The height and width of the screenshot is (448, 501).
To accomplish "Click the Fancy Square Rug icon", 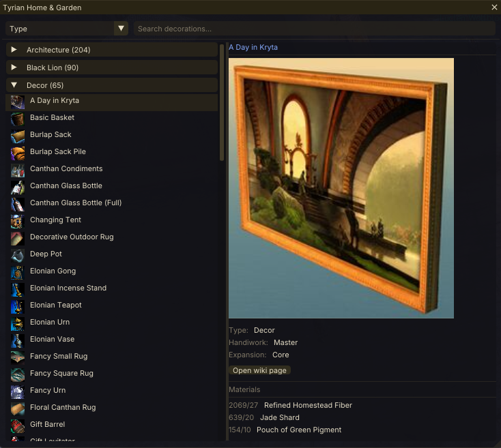I will [18, 375].
